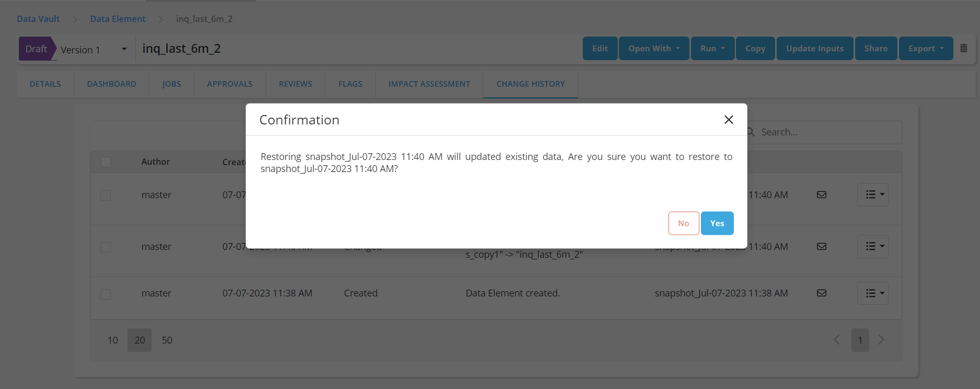Screen dimensions: 980x389
Task: Click the search magnifier icon
Action: pyautogui.click(x=751, y=132)
